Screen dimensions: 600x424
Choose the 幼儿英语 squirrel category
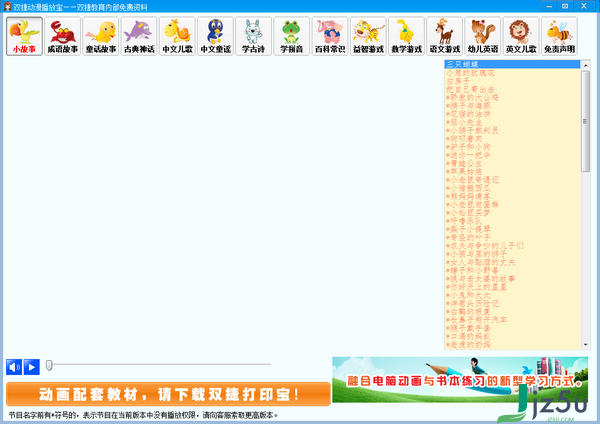click(x=483, y=36)
